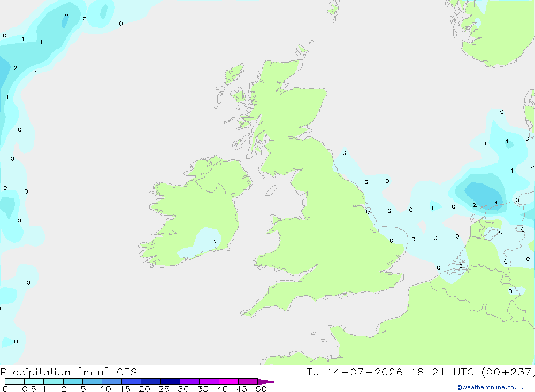Click the '35' legend scale label
This screenshot has width=535, height=392.
tap(203, 389)
